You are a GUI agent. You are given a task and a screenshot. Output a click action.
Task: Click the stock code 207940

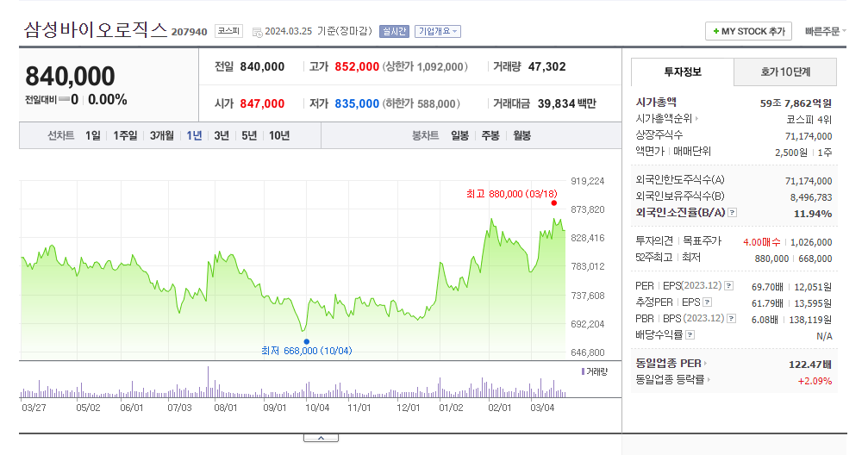pyautogui.click(x=190, y=32)
